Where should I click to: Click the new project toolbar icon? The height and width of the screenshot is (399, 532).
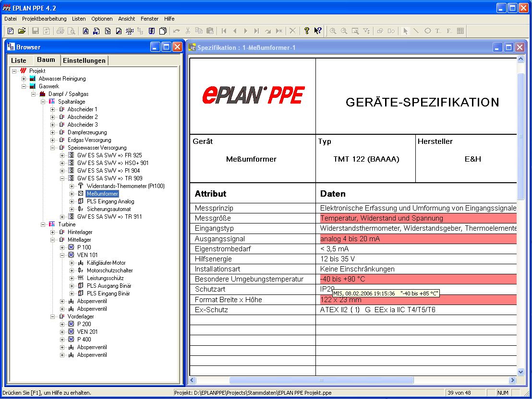coord(11,31)
